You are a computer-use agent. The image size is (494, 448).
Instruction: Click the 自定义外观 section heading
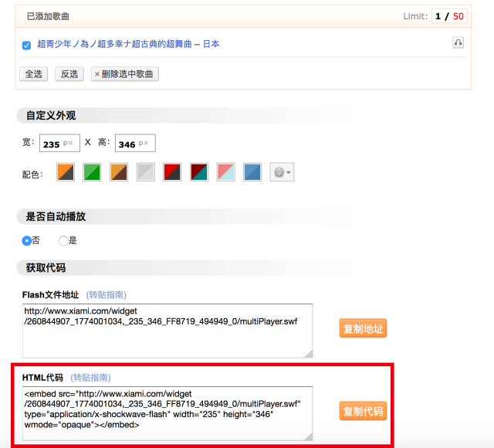click(x=51, y=115)
